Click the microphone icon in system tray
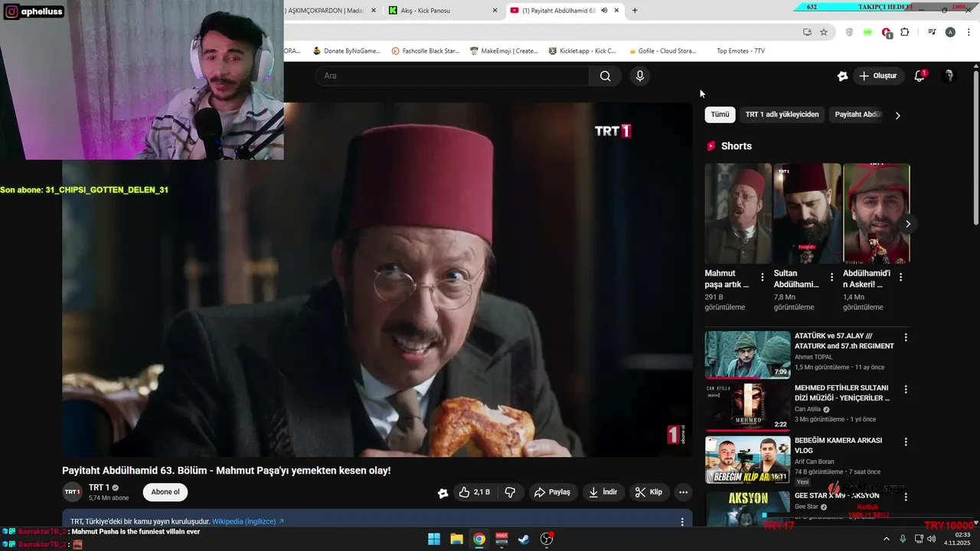This screenshot has width=980, height=551. pos(903,539)
